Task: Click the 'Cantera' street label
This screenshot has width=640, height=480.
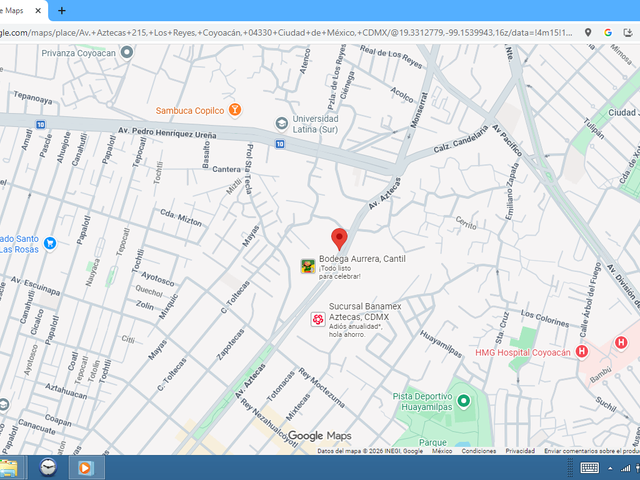Action: coord(226,169)
